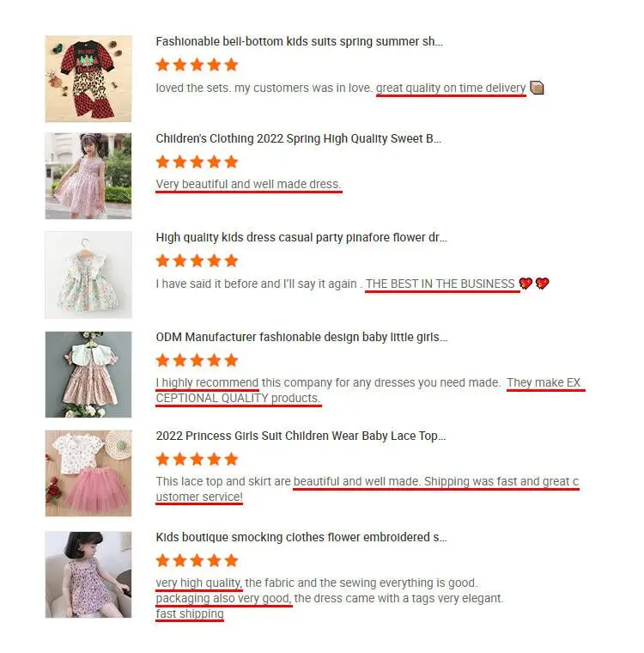Click star rating under 'Kids boutique smocking' title
644x653 pixels.
point(197,560)
